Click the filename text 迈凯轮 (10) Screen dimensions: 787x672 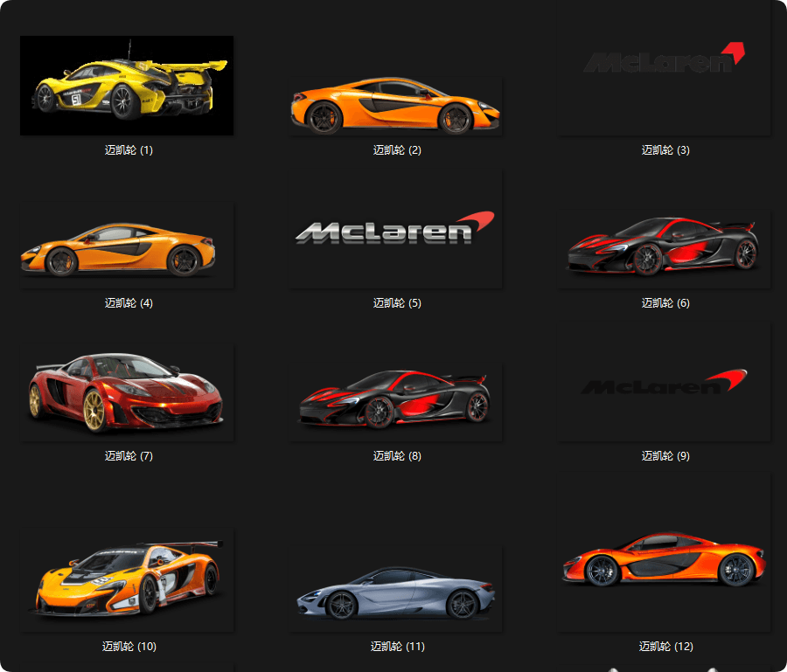(x=129, y=647)
